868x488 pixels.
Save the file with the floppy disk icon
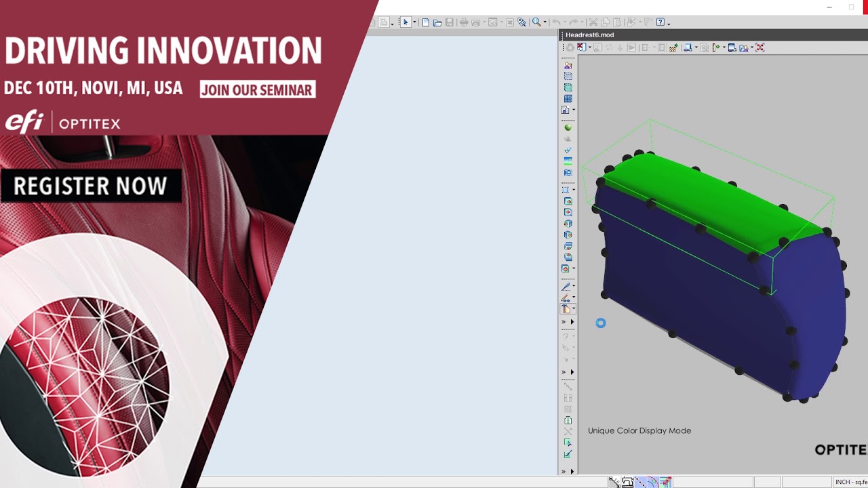tap(449, 22)
